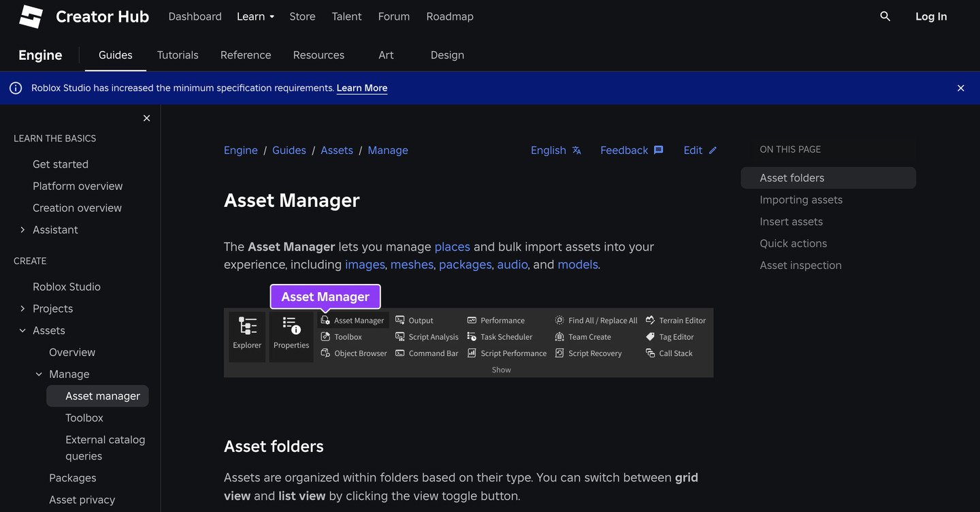Open Manage breadcrumb link

388,150
